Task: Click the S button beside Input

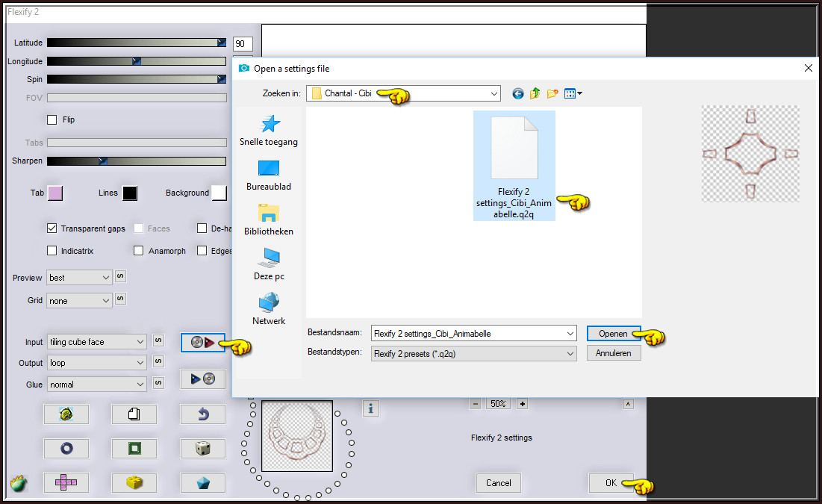Action: click(x=158, y=340)
